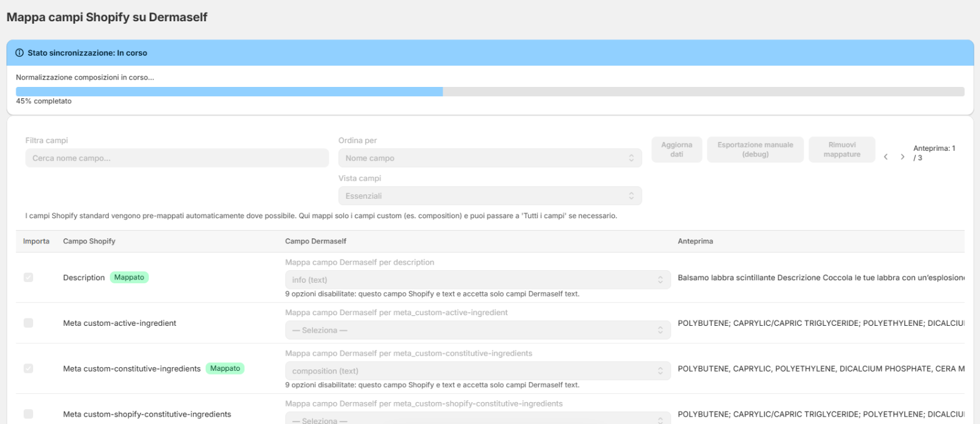The image size is (980, 424).
Task: Open Seleziona dropdown for meta_custom-shopify-constitutive-ingredients
Action: click(x=477, y=418)
